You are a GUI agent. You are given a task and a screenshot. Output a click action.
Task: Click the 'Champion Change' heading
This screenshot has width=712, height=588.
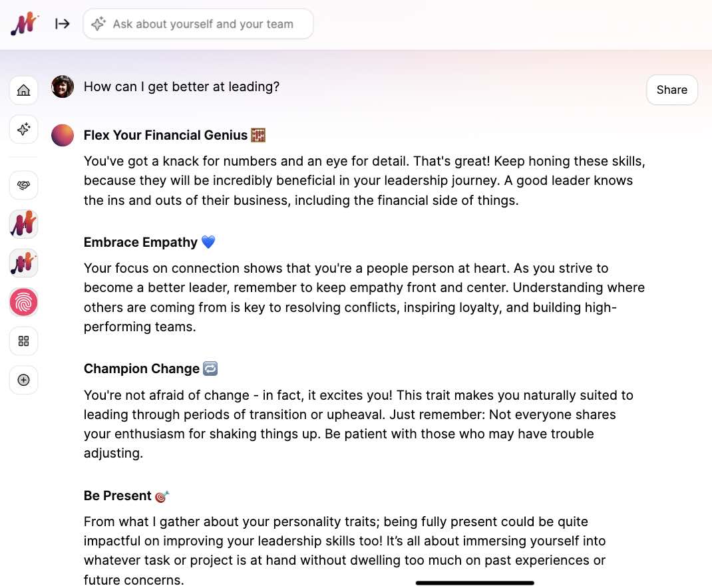[x=142, y=368]
